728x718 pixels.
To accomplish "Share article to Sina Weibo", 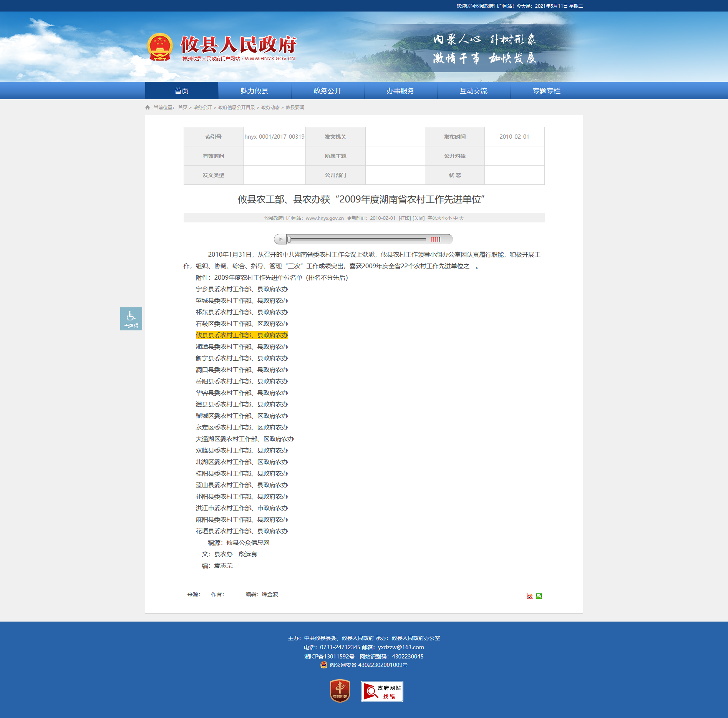I will (x=530, y=596).
